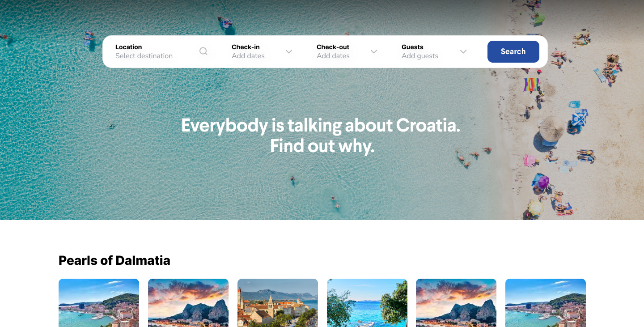The image size is (644, 327).
Task: Click Add dates under Check-out
Action: pyautogui.click(x=333, y=56)
